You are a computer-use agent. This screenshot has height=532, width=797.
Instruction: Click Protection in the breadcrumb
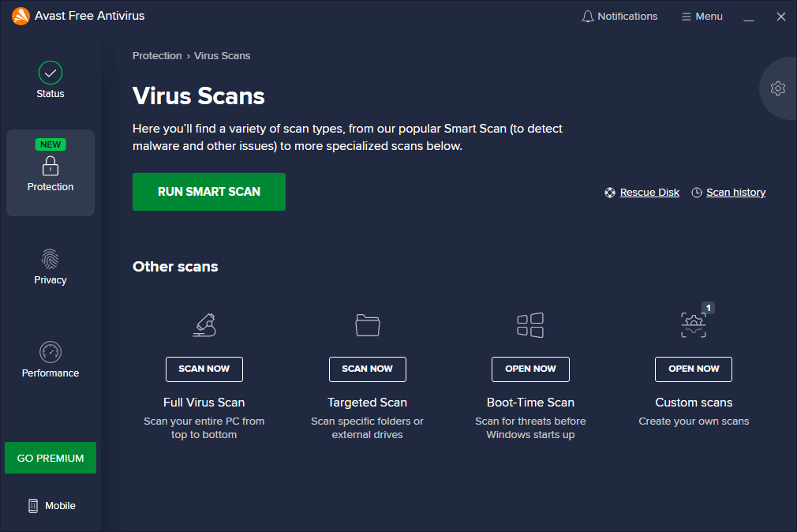[x=157, y=55]
